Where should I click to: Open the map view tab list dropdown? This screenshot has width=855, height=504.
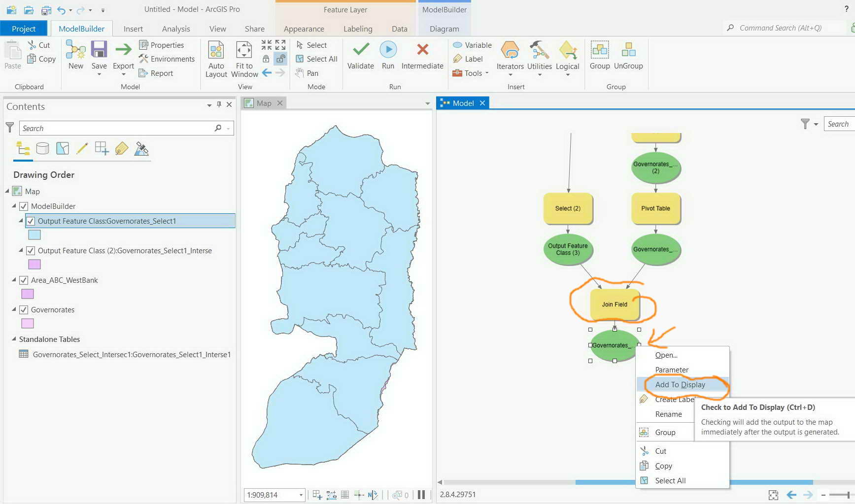[427, 103]
